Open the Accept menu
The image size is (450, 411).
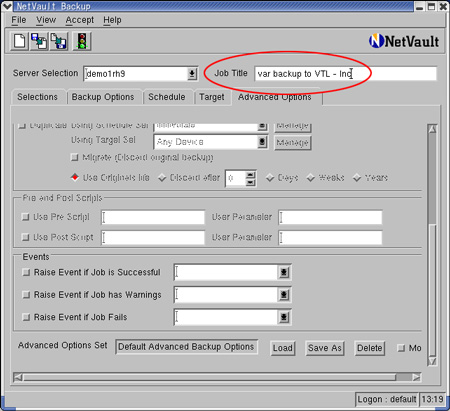(x=80, y=20)
